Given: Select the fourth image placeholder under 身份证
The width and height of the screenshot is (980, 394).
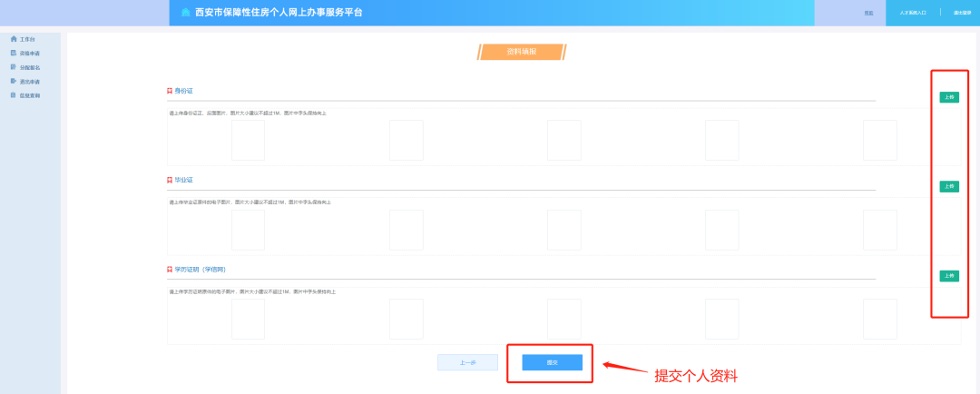Looking at the screenshot, I should (722, 140).
